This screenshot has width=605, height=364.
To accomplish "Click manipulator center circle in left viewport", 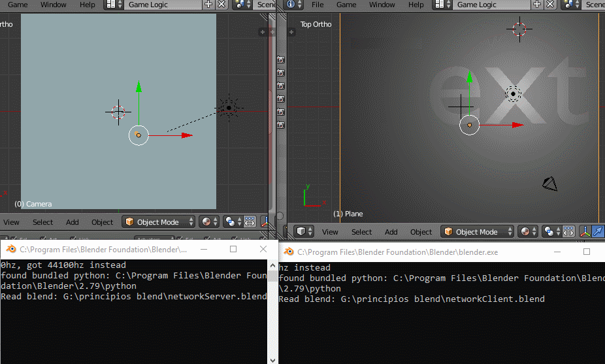I will [139, 135].
